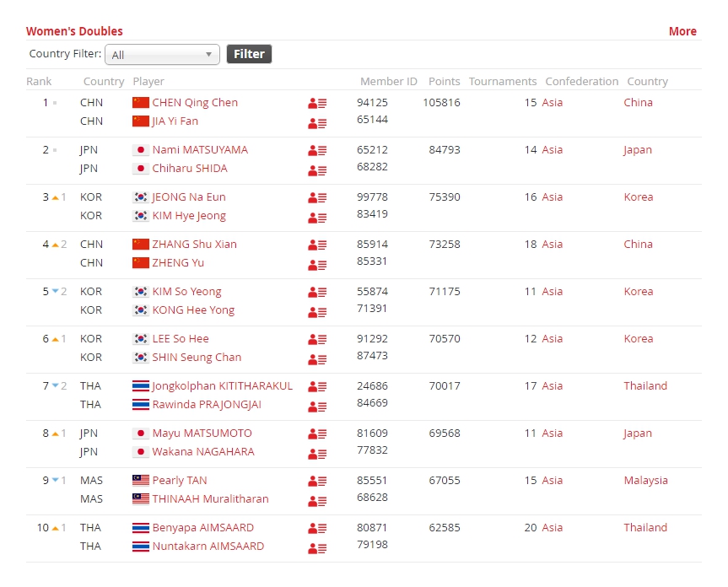Open profile card icon for JEONG Na Eun
This screenshot has width=728, height=587.
[317, 197]
